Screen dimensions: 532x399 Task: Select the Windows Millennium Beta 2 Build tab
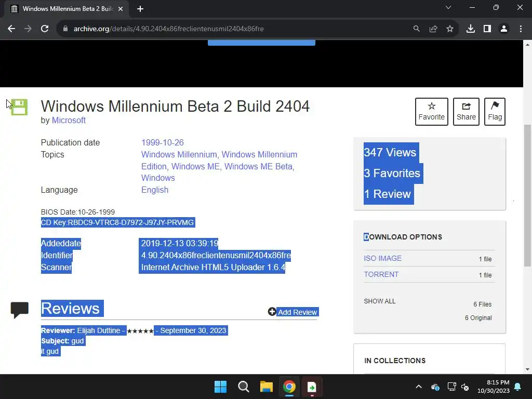(66, 9)
